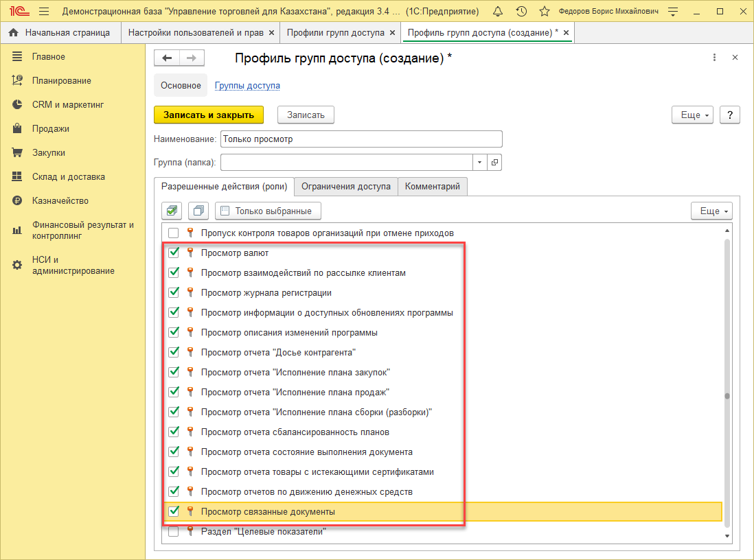
Task: Open the history clock icon
Action: [521, 11]
